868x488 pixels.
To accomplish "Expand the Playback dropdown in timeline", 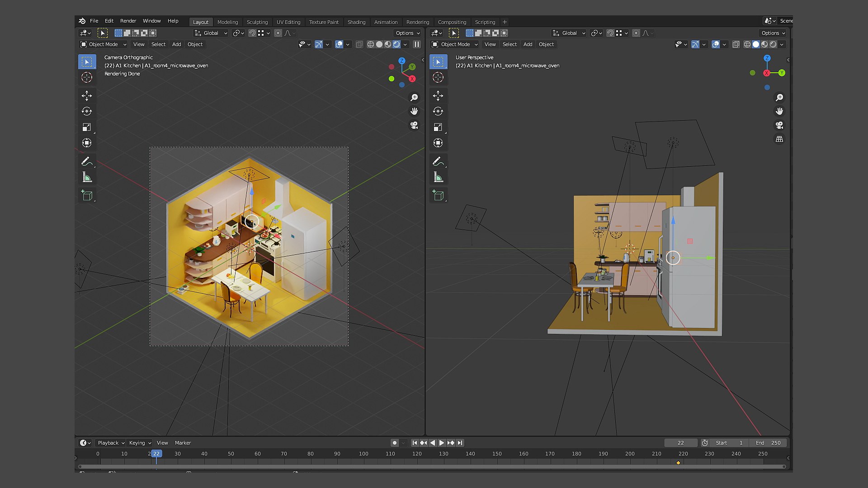I will point(111,443).
